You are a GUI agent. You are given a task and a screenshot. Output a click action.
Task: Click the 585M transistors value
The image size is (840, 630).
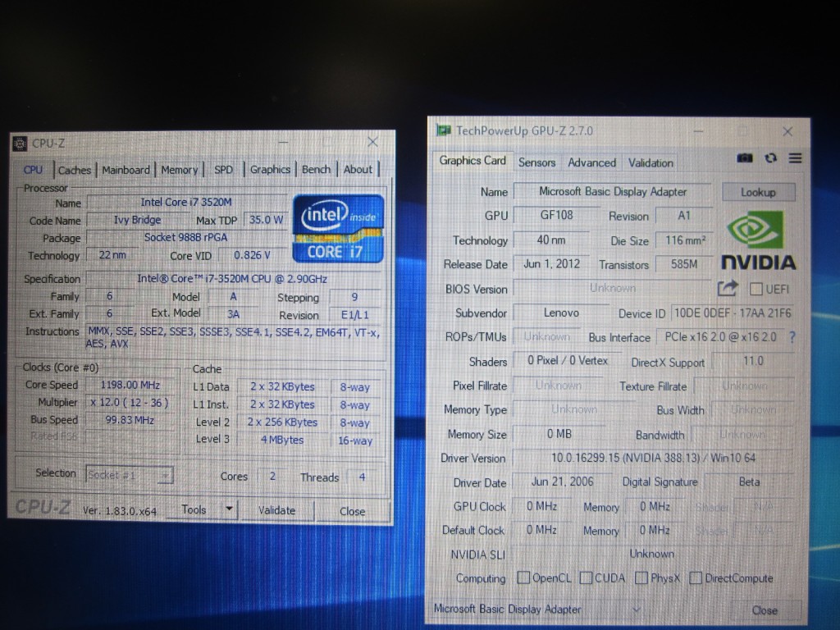[x=684, y=263]
